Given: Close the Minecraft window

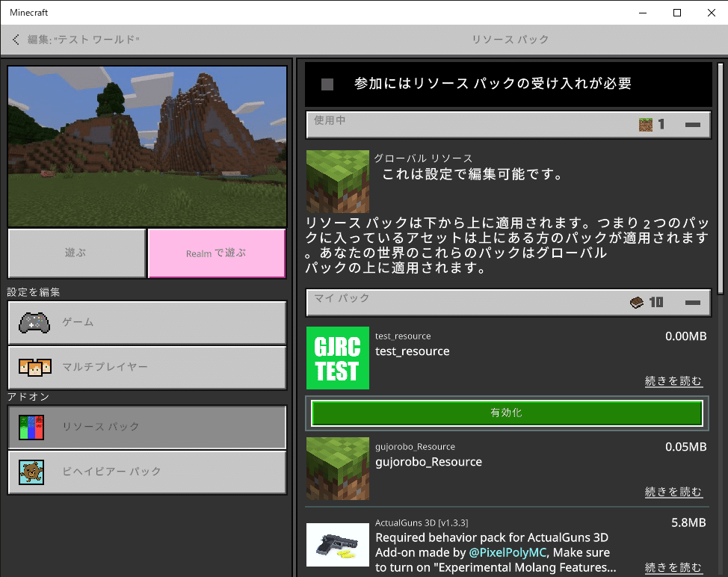Looking at the screenshot, I should (712, 13).
